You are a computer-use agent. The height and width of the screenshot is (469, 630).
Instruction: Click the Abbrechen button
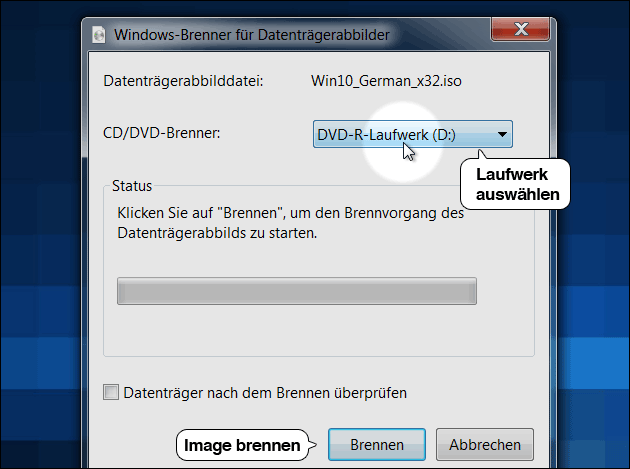(x=485, y=444)
